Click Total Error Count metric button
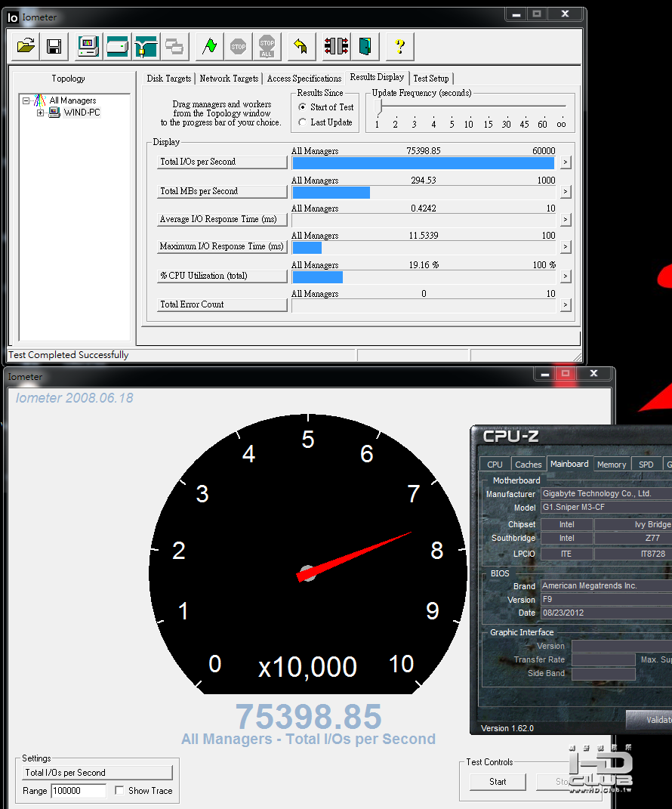 222,305
